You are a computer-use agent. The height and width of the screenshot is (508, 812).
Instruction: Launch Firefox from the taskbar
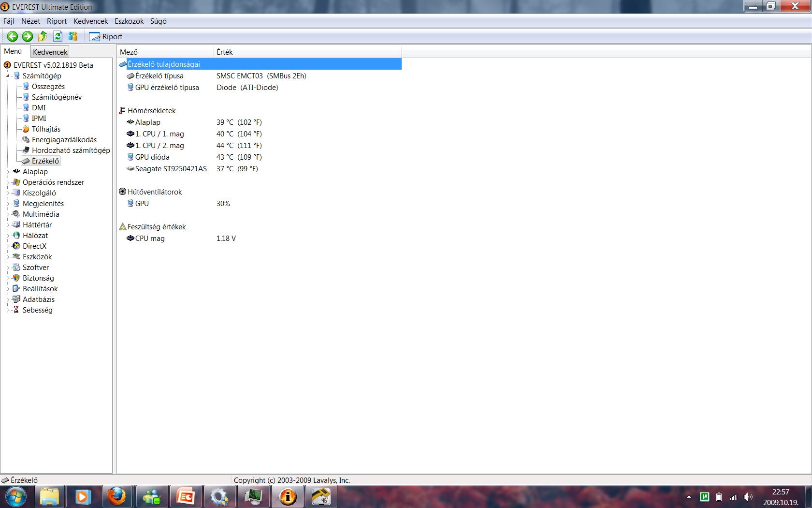[116, 497]
